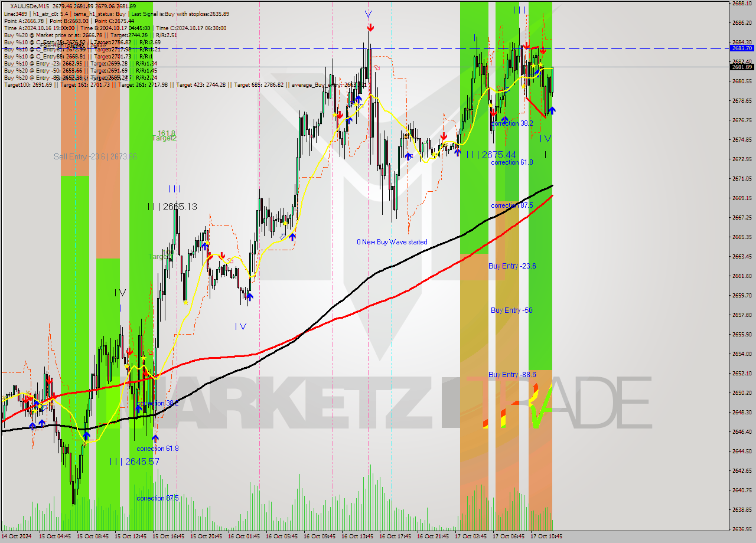
Task: Select the blue dashed horizontal level line
Action: tap(365, 48)
